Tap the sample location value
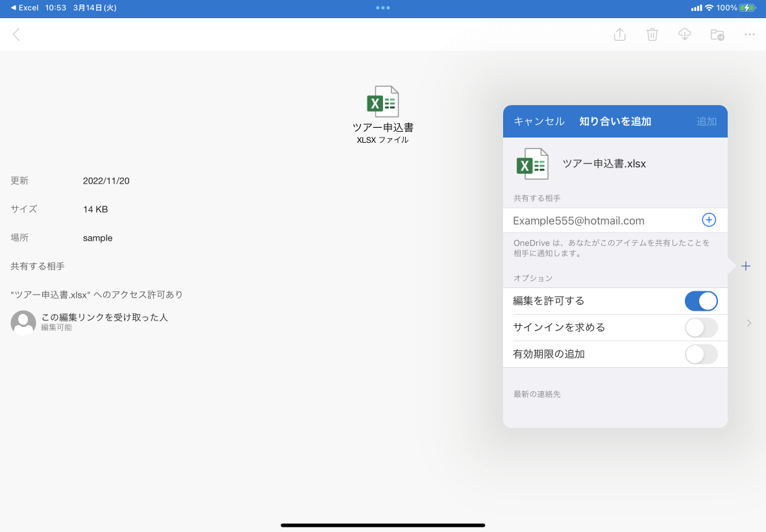The width and height of the screenshot is (766, 532). tap(98, 238)
